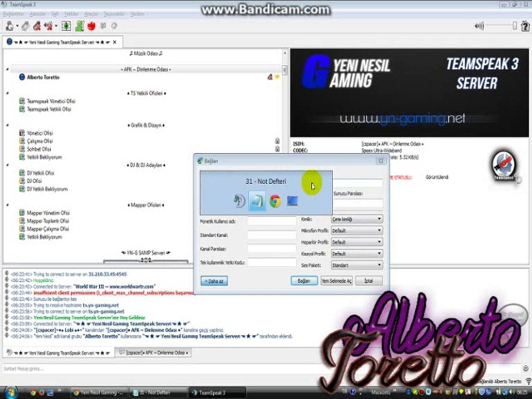Open the Araçlar menu

[x=91, y=14]
